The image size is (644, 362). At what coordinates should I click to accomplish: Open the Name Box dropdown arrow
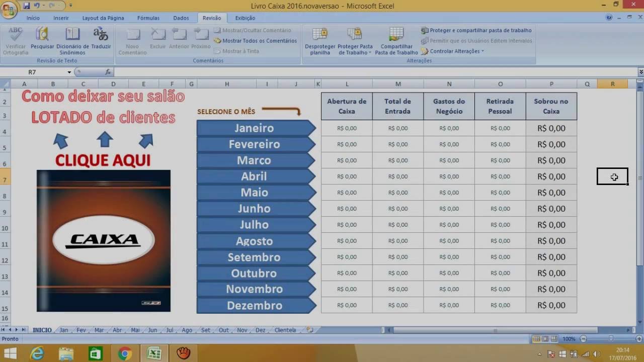click(x=69, y=72)
